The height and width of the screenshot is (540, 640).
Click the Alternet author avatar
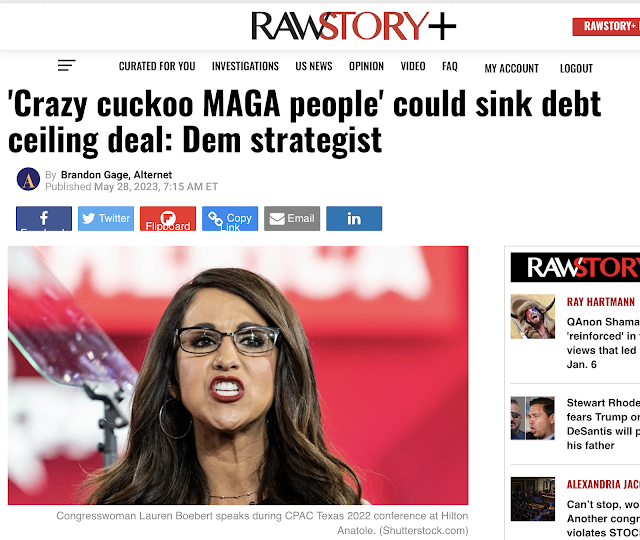pos(28,179)
